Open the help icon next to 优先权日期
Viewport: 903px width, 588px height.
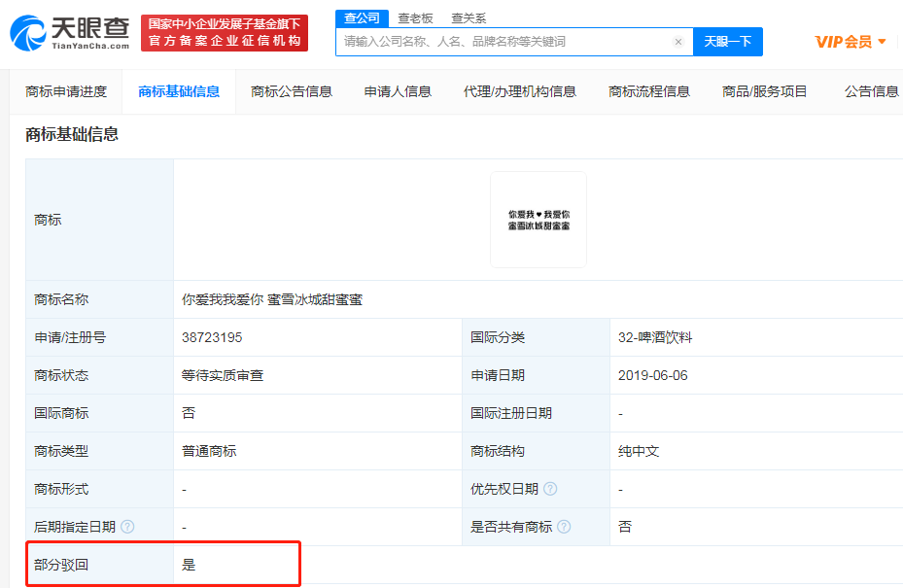(550, 489)
